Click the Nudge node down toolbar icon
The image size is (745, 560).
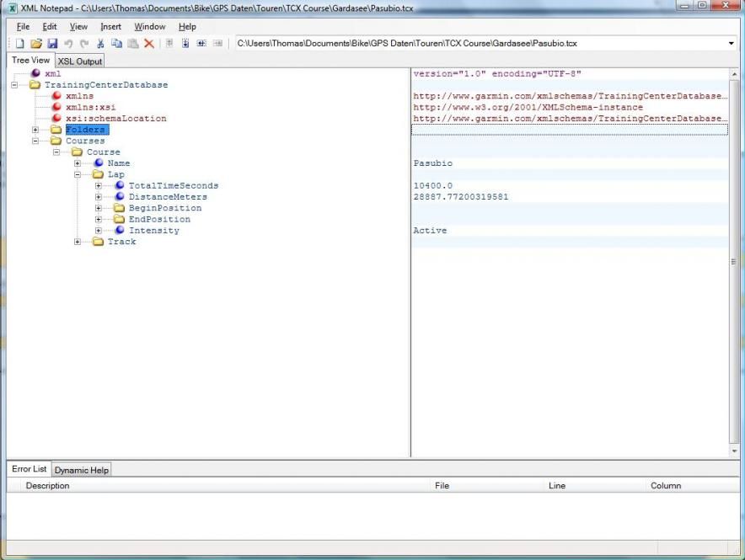(x=185, y=43)
